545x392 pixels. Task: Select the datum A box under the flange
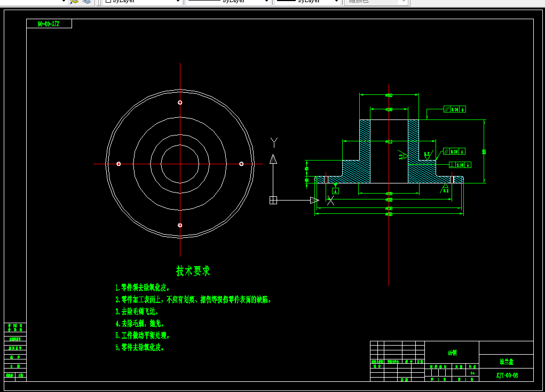click(335, 191)
